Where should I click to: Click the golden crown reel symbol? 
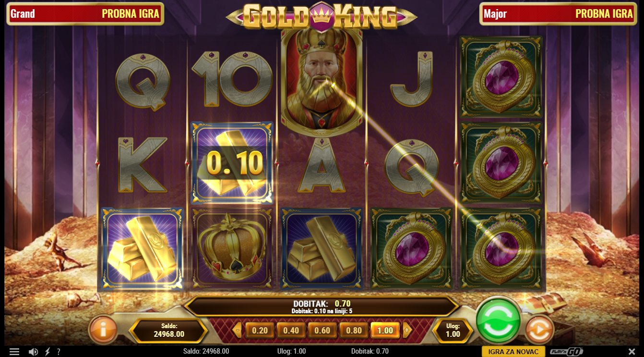point(232,249)
